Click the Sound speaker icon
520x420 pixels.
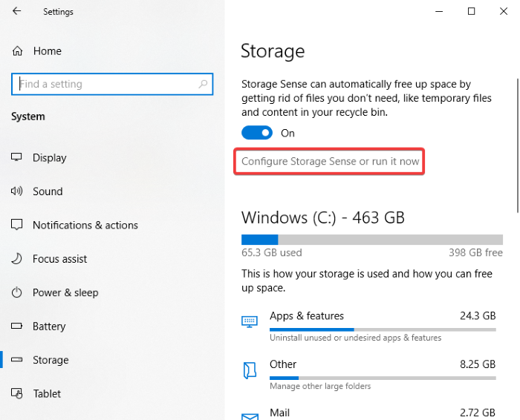(x=17, y=191)
